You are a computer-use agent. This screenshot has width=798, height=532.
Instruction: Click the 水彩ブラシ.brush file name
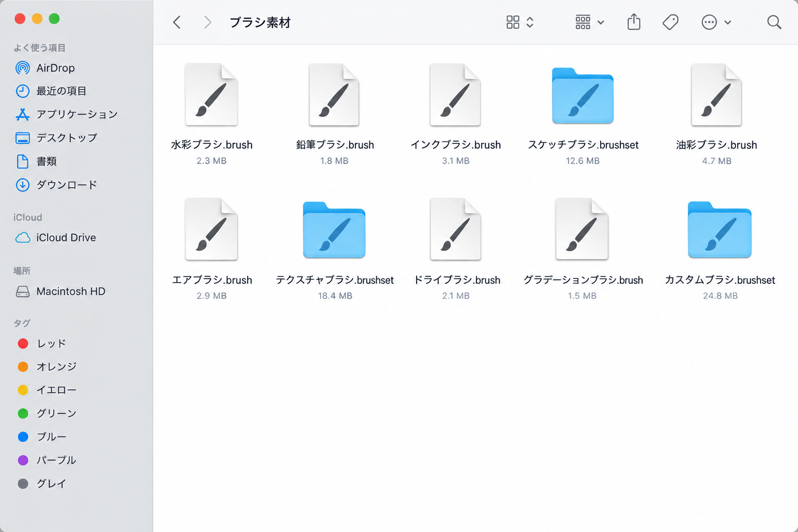point(211,145)
